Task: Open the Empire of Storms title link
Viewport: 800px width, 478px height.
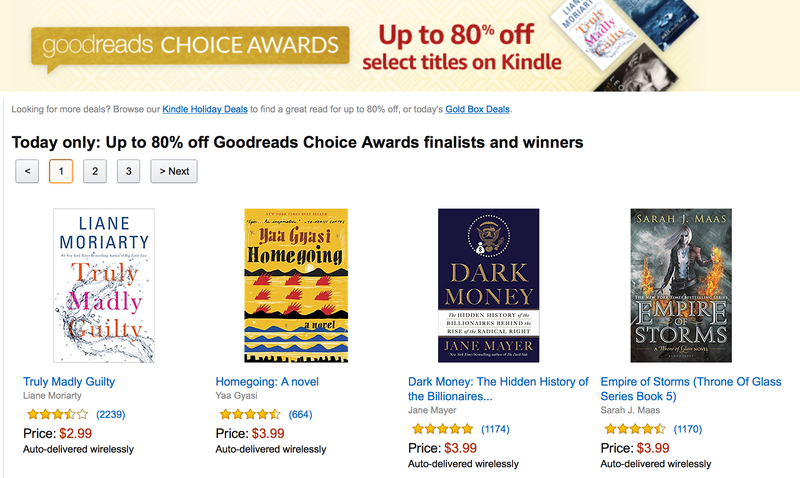Action: [x=691, y=389]
